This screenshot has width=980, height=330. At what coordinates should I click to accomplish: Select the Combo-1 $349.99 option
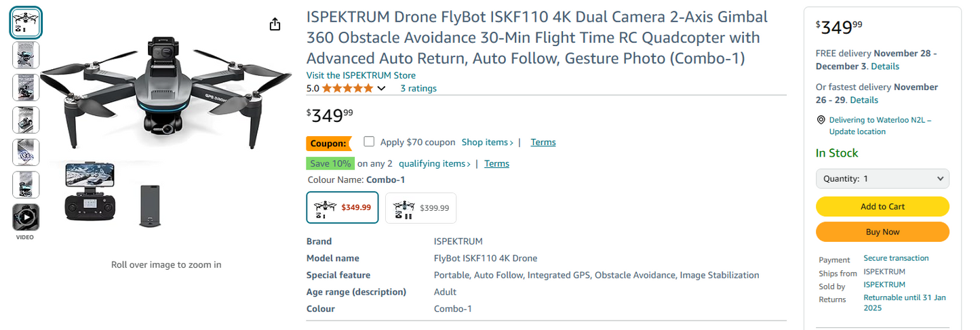pyautogui.click(x=342, y=207)
